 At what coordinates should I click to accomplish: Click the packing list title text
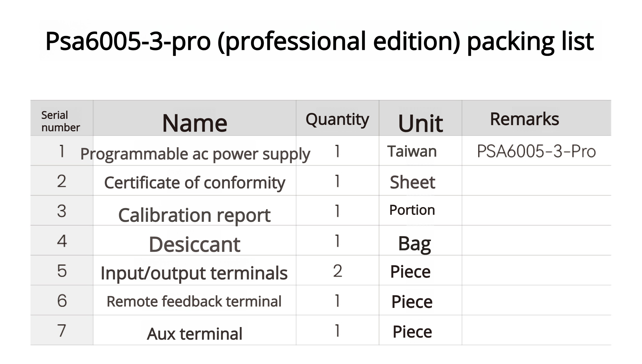tap(319, 41)
